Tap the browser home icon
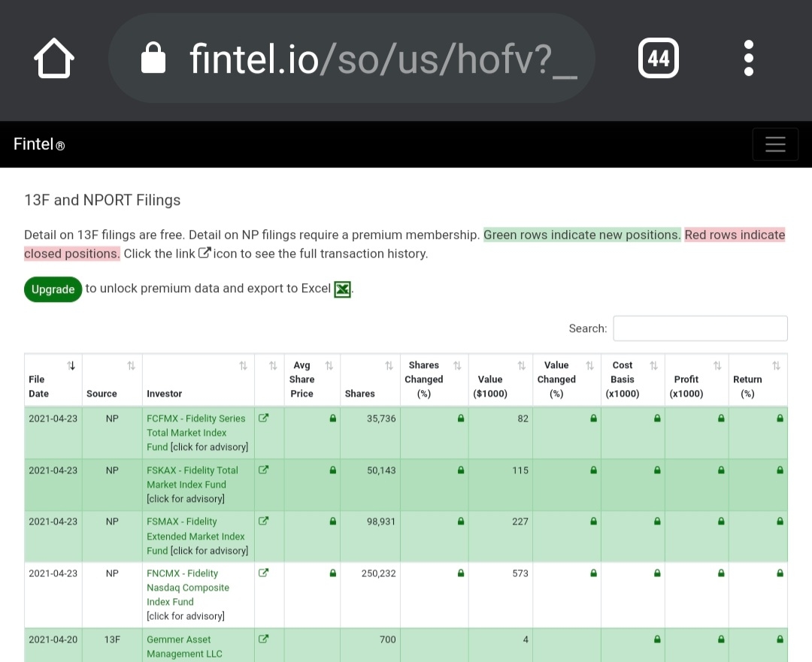 click(54, 58)
